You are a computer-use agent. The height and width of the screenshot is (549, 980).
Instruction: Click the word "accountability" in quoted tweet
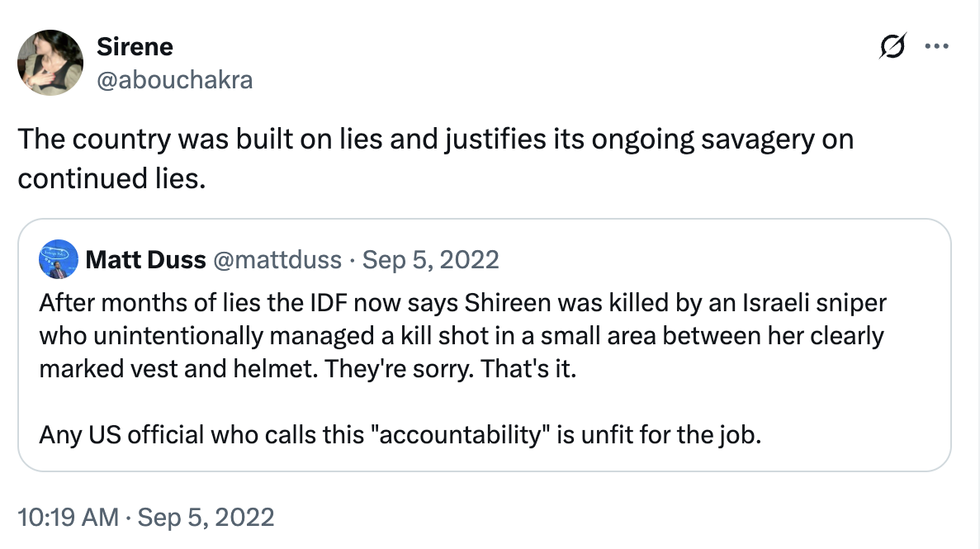(x=466, y=434)
